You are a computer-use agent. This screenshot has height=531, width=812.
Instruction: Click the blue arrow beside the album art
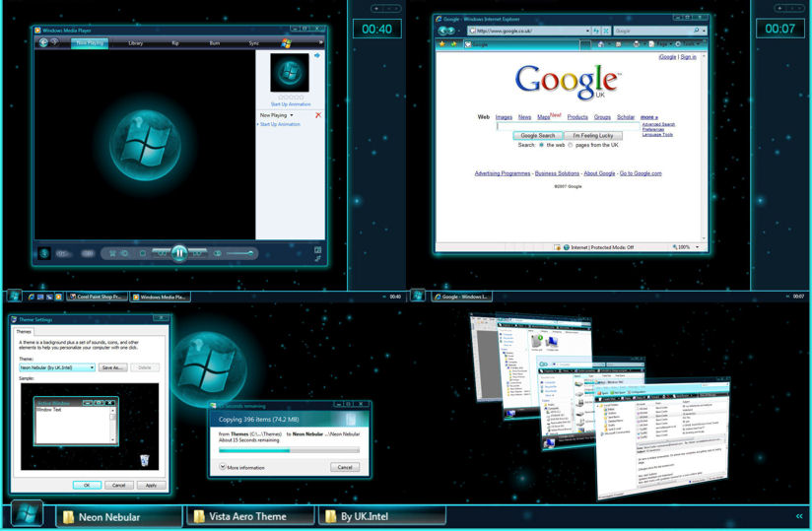317,55
